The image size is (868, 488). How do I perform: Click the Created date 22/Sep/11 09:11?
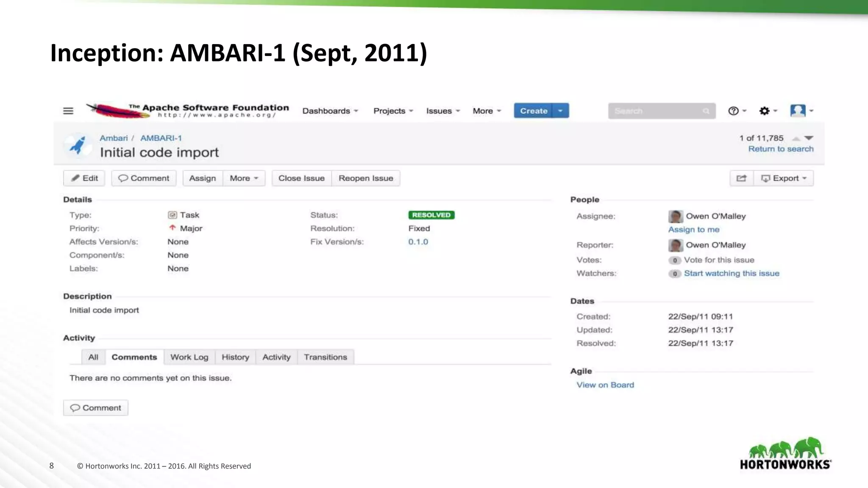(701, 317)
